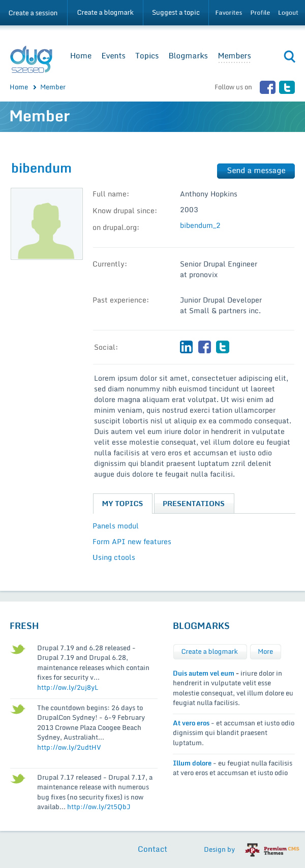Image resolution: width=305 pixels, height=868 pixels.
Task: Open the http://ow.ly/2t5QbJ link
Action: [99, 807]
